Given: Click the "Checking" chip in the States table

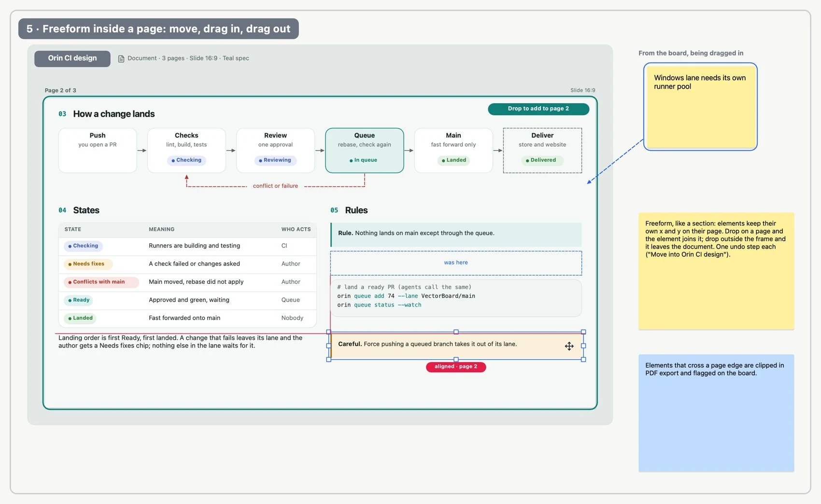Looking at the screenshot, I should [x=83, y=246].
